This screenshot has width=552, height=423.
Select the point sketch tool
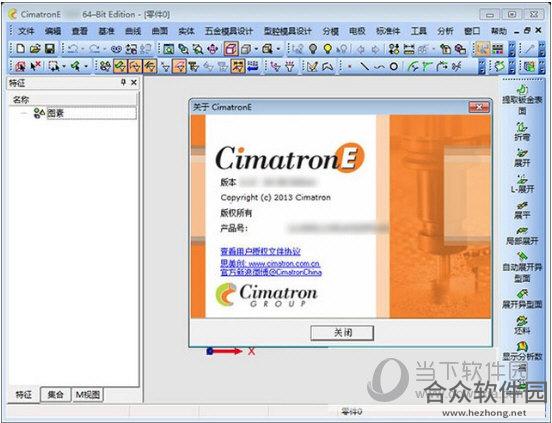coord(350,66)
